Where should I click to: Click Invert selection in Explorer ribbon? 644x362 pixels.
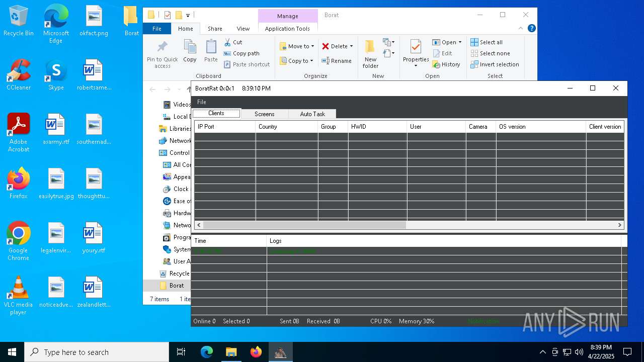(495, 64)
